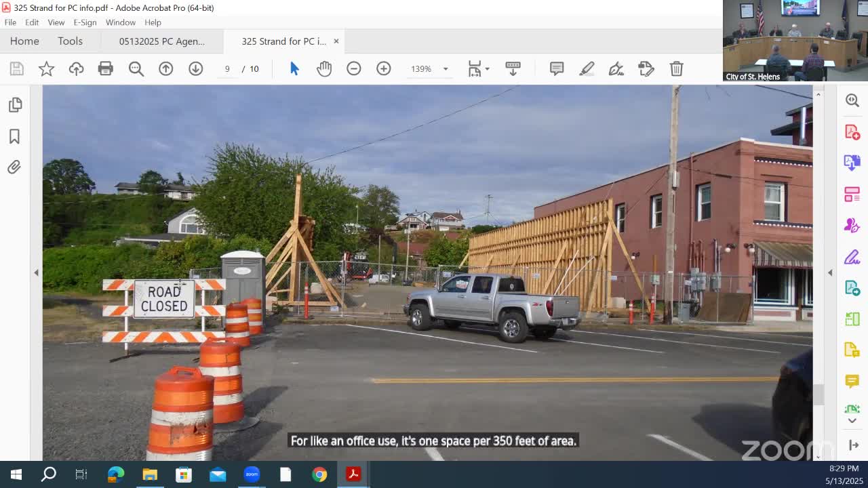
Task: Open the page thumbnails panel
Action: (x=14, y=104)
